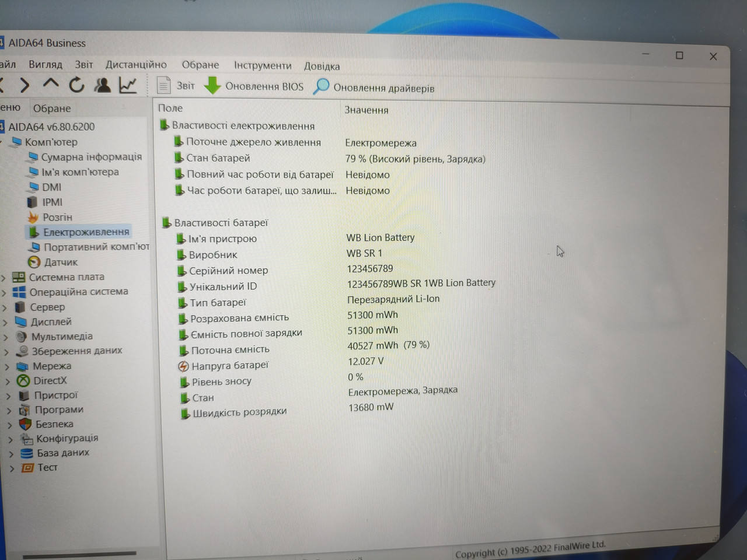Viewport: 747px width, 560px height.
Task: Select the Електроживлення tree item
Action: click(86, 232)
